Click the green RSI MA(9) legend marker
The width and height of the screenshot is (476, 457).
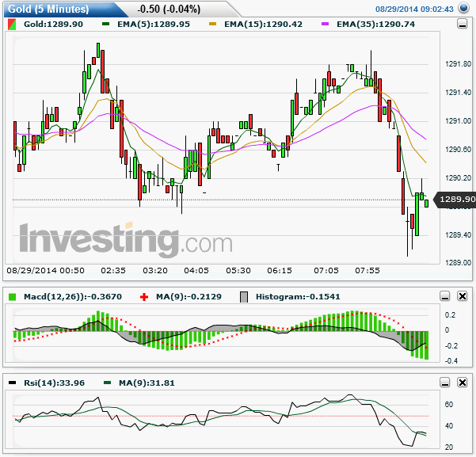[x=107, y=383]
